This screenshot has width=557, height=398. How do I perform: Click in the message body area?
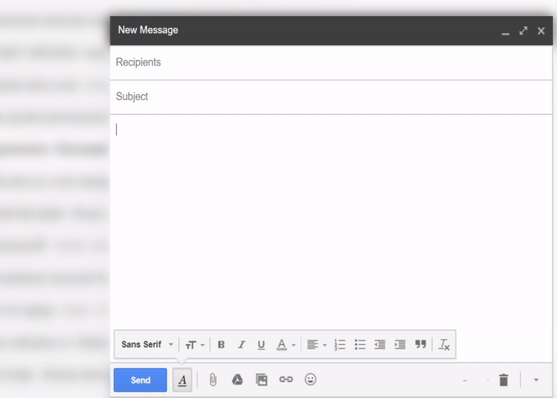331,222
